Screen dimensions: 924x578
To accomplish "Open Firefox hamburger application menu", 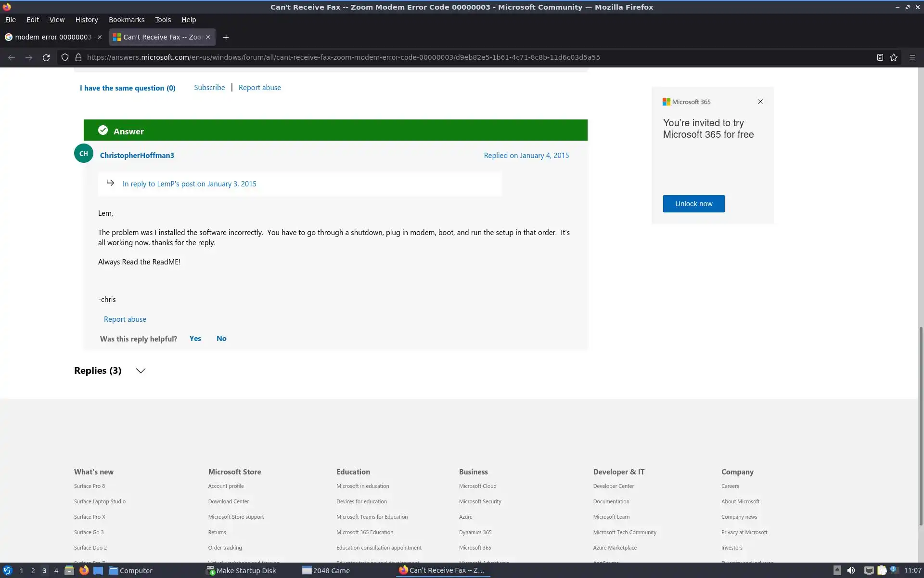I will point(912,57).
